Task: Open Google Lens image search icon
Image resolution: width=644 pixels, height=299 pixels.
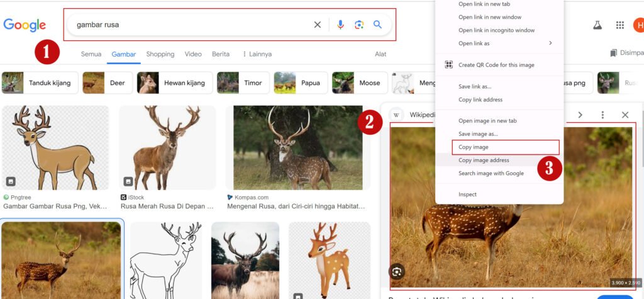Action: pos(359,25)
